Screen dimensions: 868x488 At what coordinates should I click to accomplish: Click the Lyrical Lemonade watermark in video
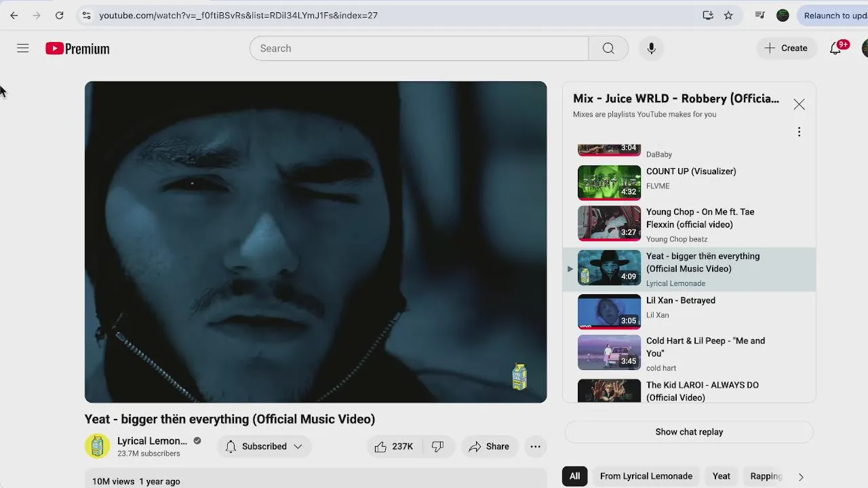click(x=519, y=376)
